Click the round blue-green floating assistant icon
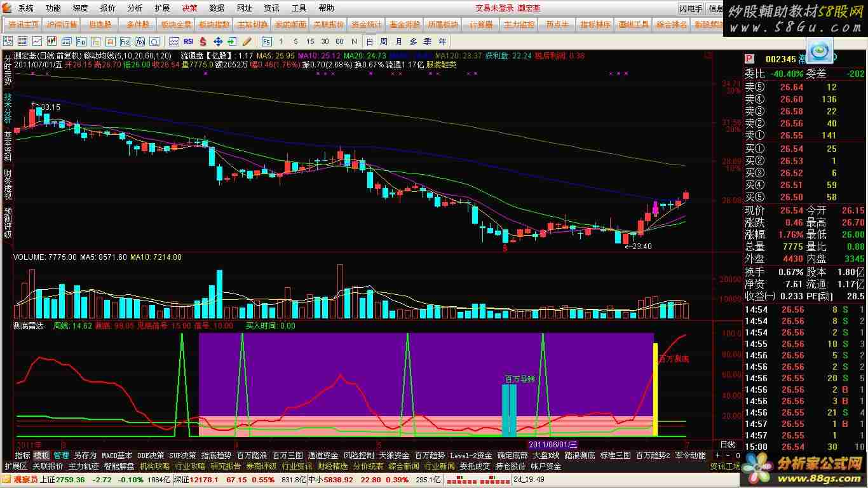This screenshot has width=868, height=488. click(x=818, y=51)
